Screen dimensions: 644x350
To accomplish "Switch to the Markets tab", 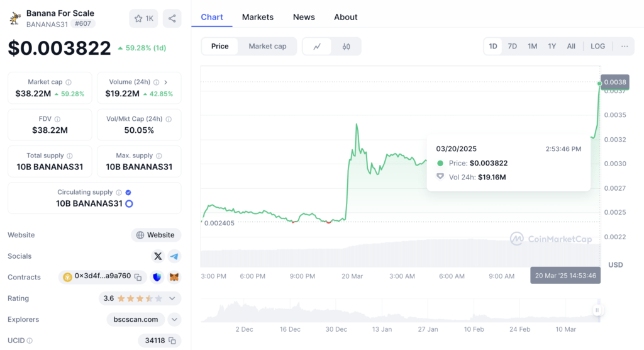I will (257, 17).
